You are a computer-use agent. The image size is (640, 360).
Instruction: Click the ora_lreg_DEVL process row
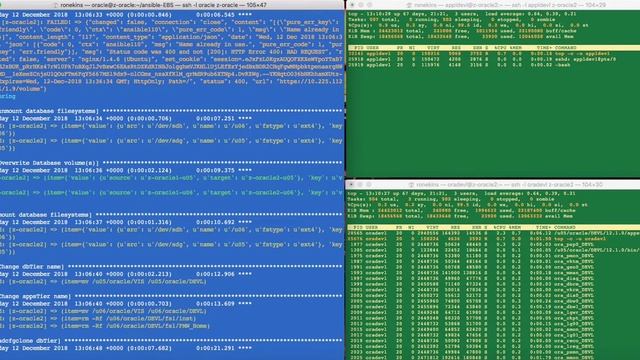coord(471,347)
